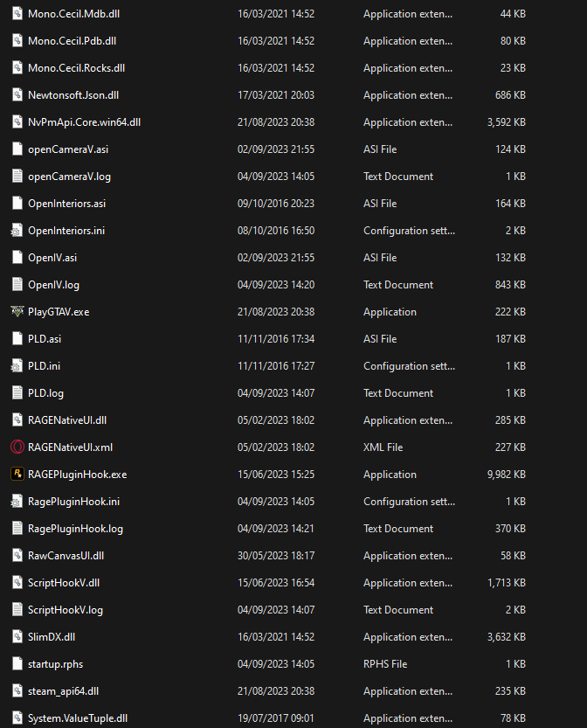Click the 222 KB size value
The width and height of the screenshot is (587, 728).
click(510, 312)
